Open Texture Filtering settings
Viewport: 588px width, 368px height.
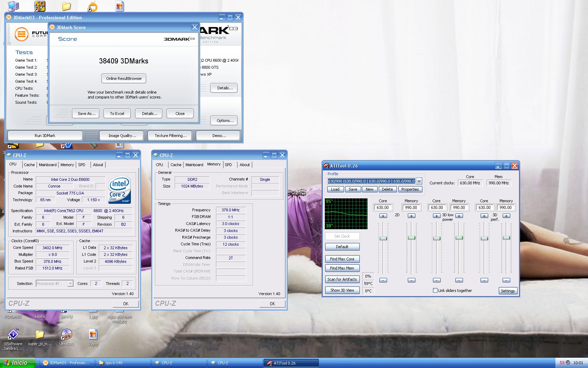[x=170, y=136]
